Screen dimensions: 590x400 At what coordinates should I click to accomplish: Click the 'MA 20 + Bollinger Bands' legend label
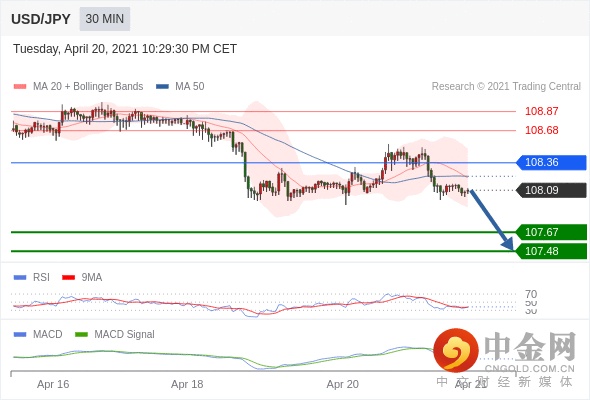pos(88,87)
